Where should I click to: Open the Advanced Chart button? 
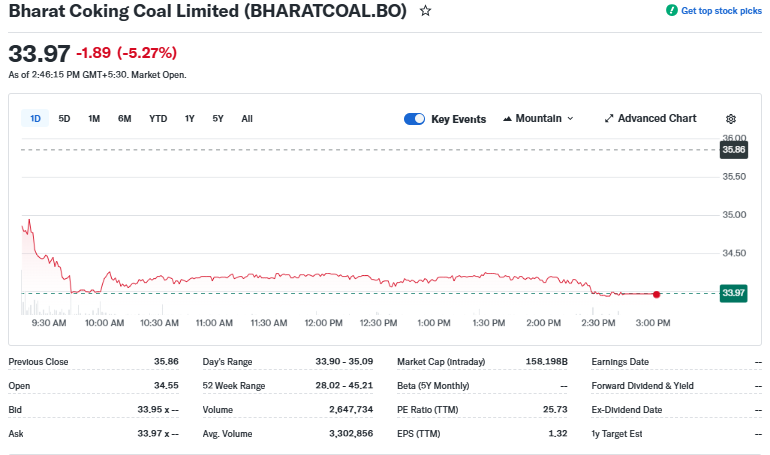pos(650,118)
